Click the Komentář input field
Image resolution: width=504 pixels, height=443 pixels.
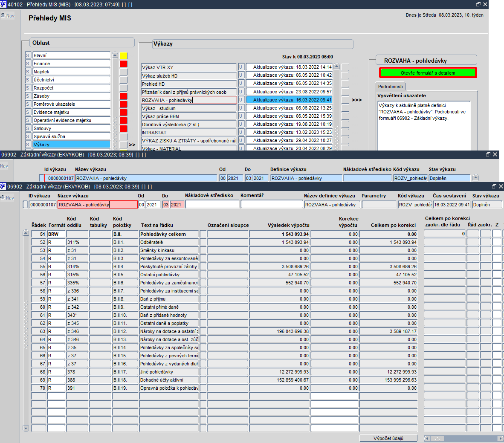272,205
